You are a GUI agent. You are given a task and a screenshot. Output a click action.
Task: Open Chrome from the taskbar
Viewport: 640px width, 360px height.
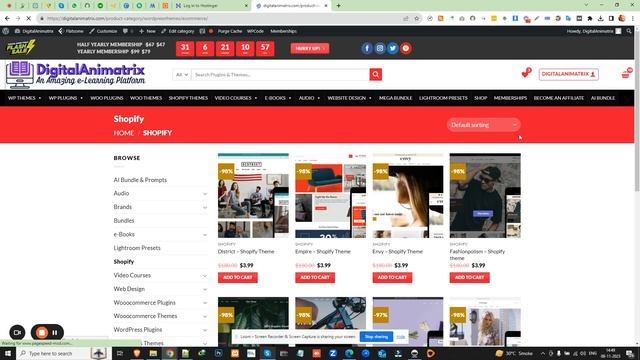click(170, 353)
